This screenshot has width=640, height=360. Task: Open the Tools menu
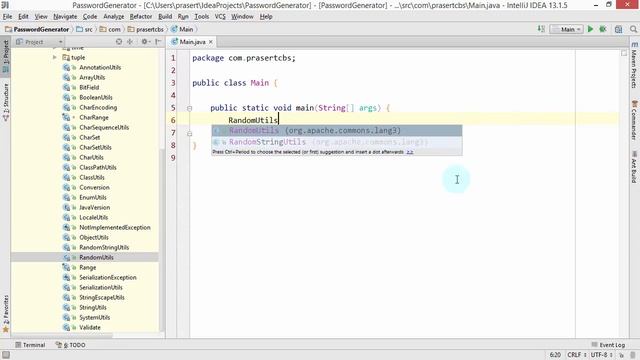click(201, 16)
